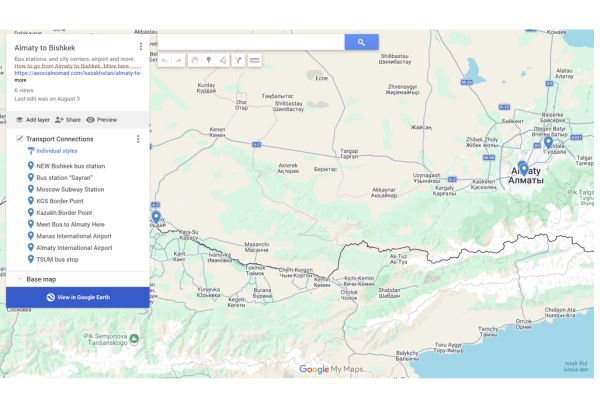The width and height of the screenshot is (600, 400).
Task: Click the Add layer label
Action: point(38,120)
